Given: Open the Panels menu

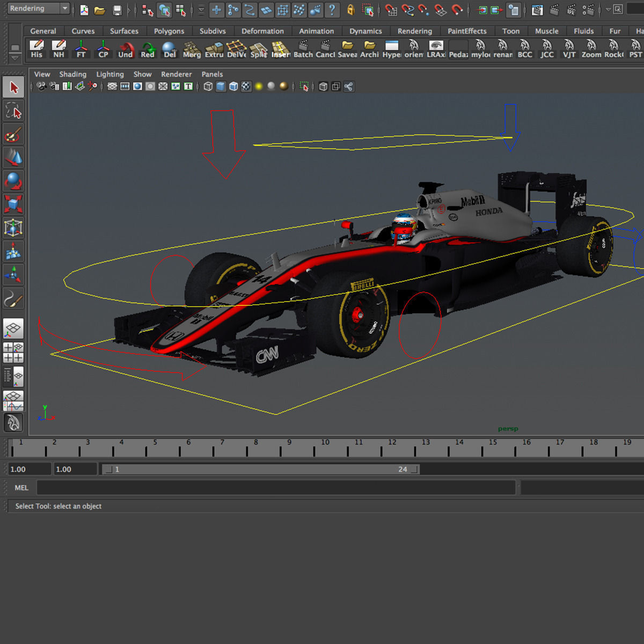Looking at the screenshot, I should tap(212, 74).
